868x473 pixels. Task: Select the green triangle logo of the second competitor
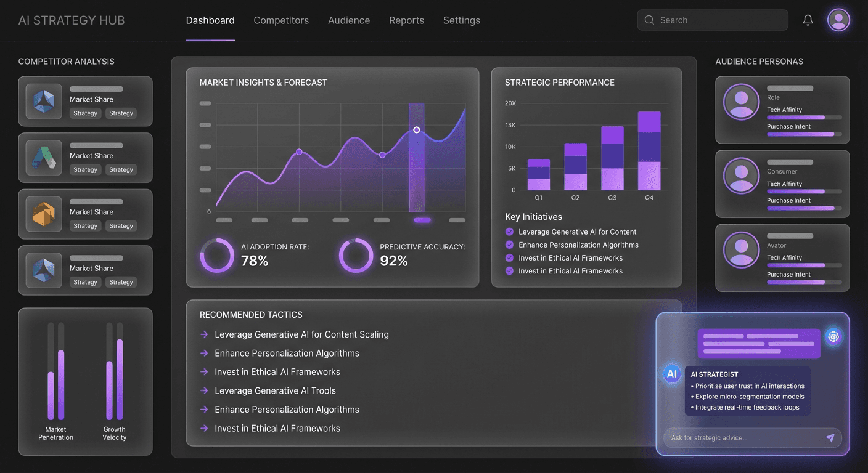coord(42,158)
